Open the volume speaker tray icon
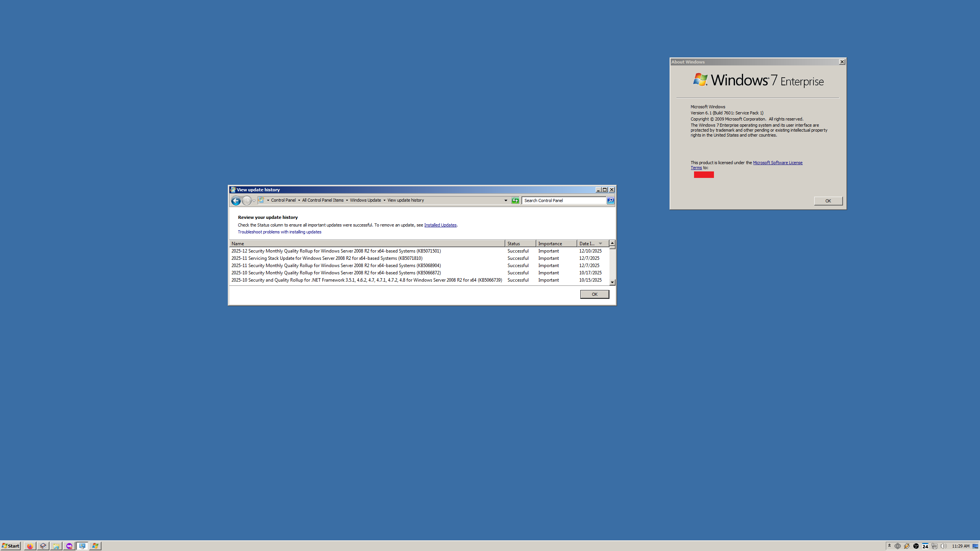The image size is (980, 551). point(943,546)
